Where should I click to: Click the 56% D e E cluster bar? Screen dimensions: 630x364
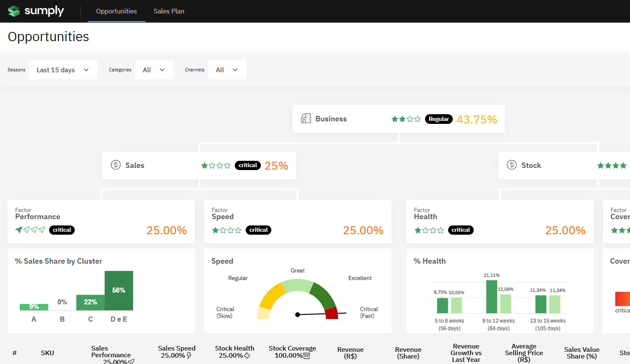tap(119, 291)
